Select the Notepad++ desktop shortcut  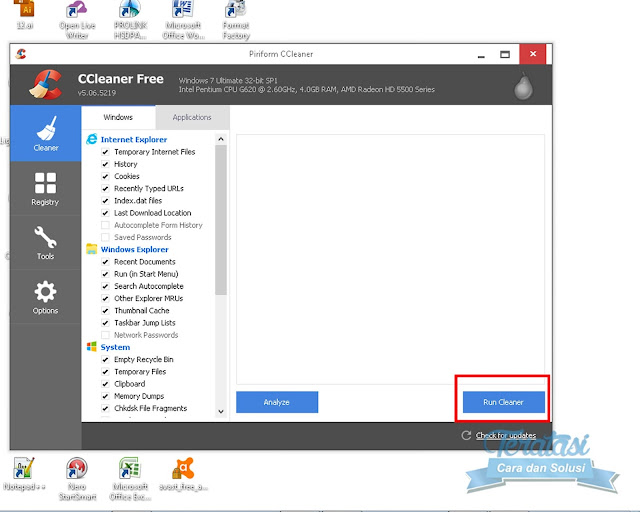24,474
